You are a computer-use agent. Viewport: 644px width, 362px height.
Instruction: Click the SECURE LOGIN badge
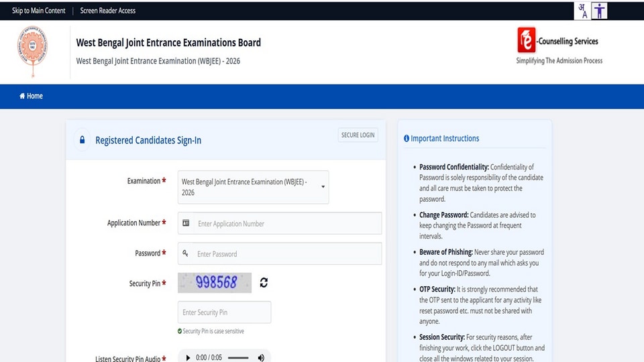(358, 135)
